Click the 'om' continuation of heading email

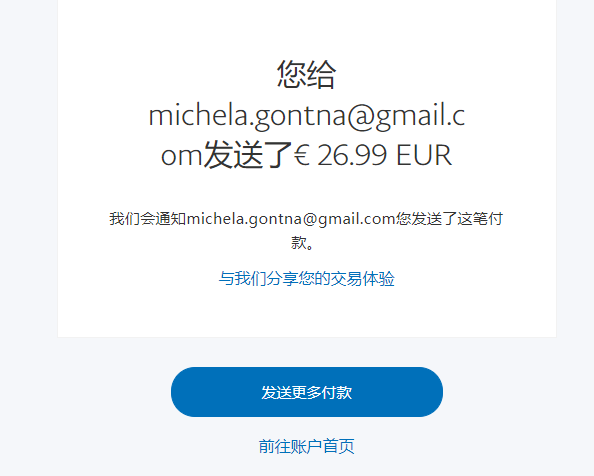click(x=181, y=156)
